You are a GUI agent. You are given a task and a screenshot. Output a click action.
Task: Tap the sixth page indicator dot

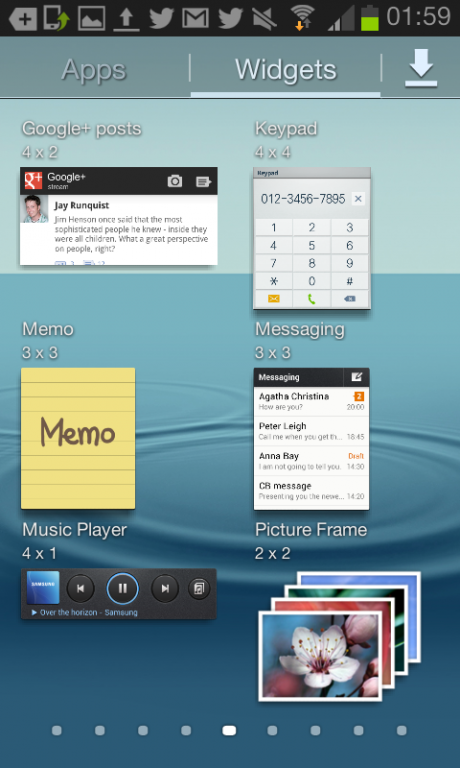(272, 731)
